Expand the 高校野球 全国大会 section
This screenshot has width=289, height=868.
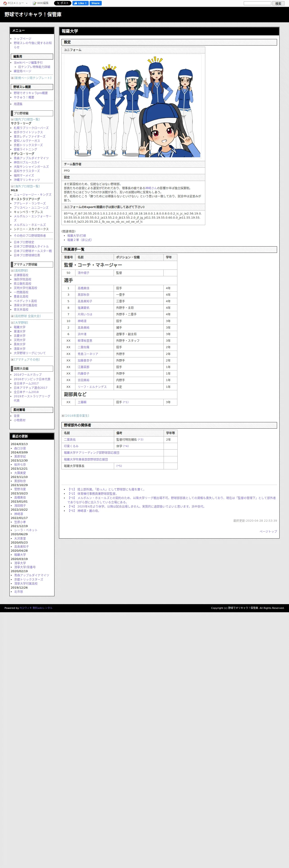click(12, 316)
